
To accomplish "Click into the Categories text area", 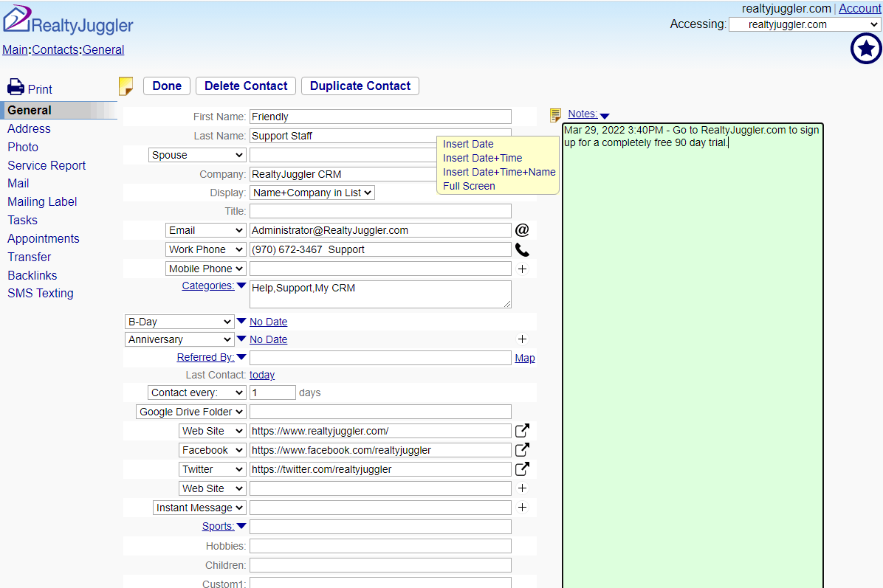I will [381, 294].
